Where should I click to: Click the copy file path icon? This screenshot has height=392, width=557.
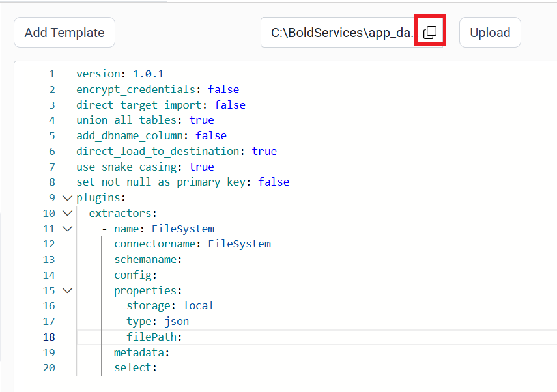(429, 31)
